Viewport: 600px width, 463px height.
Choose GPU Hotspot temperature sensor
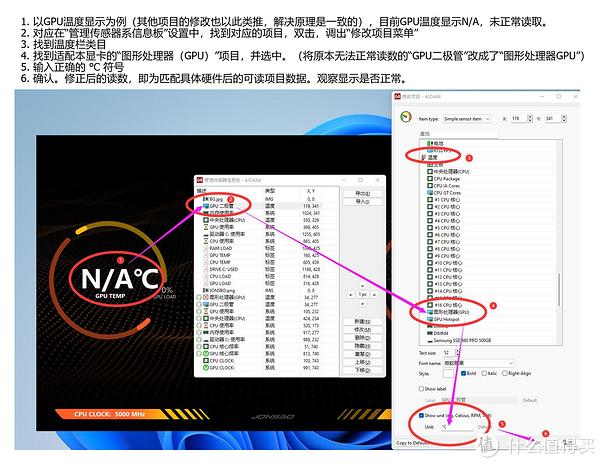tap(443, 319)
